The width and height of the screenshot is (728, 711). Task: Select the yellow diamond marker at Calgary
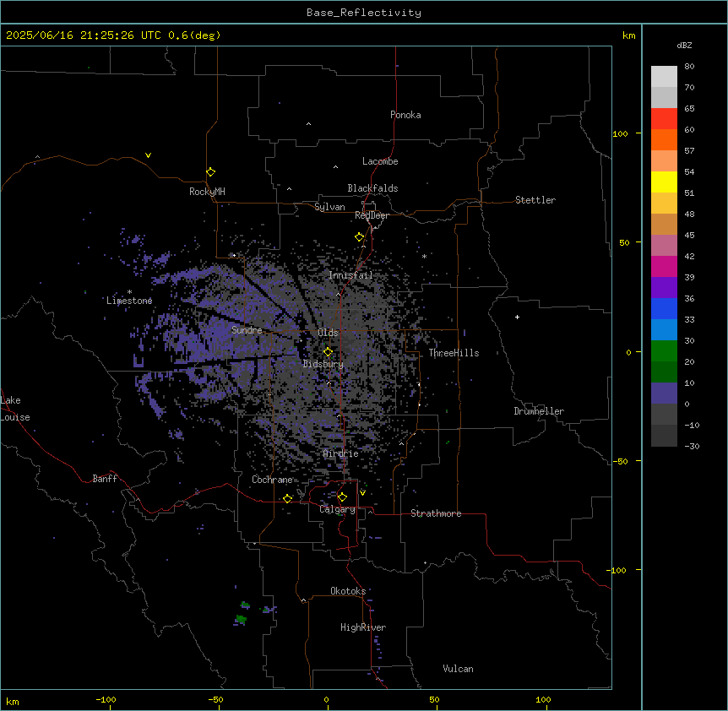coord(342,497)
